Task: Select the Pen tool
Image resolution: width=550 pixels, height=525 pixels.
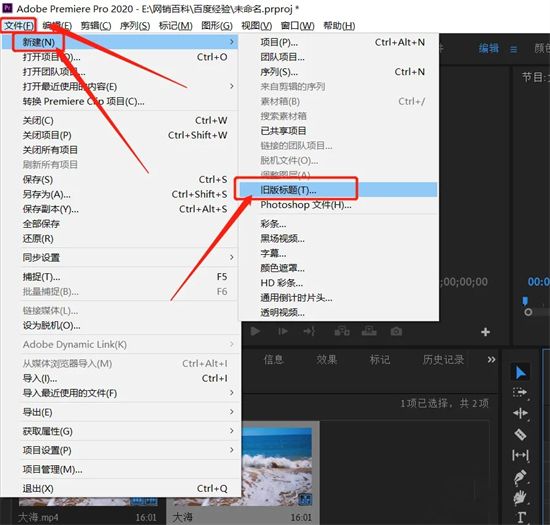Action: click(x=521, y=477)
